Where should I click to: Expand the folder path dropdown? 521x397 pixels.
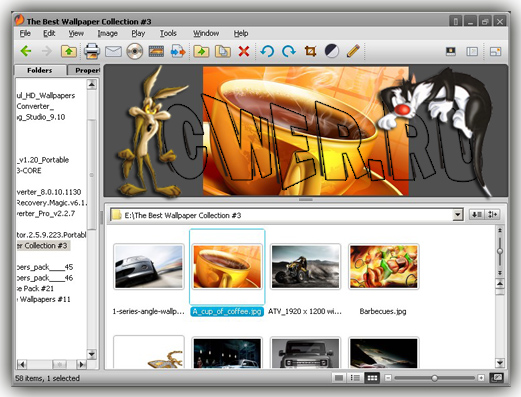[458, 215]
